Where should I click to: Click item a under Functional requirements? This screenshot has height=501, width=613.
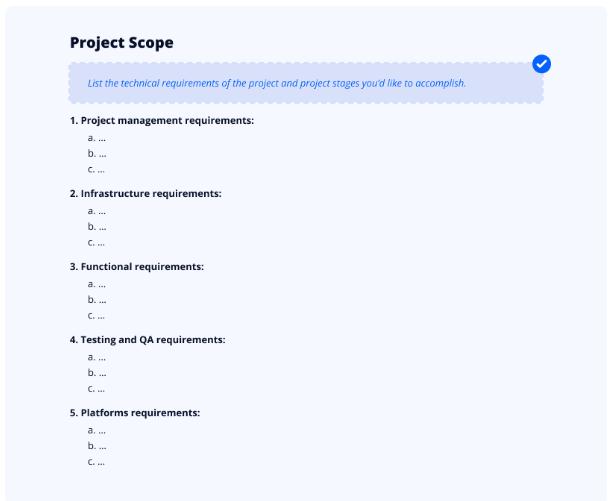coord(97,284)
